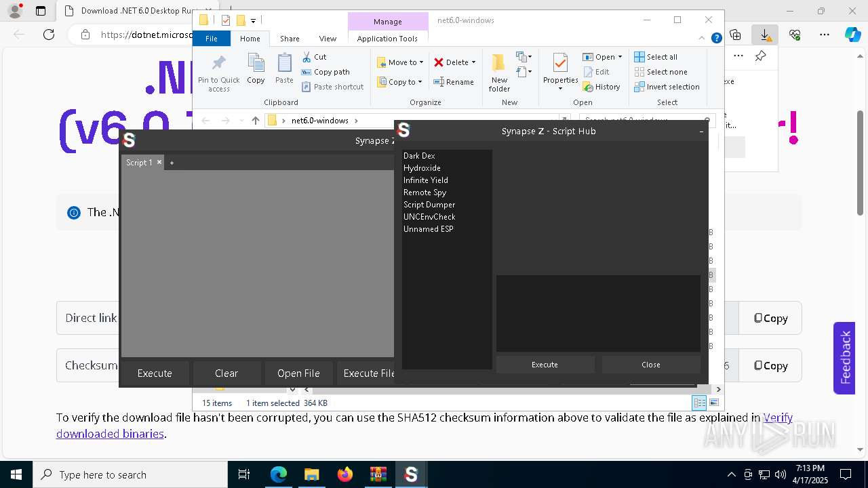Click Execute in the Script Hub

coord(545,365)
